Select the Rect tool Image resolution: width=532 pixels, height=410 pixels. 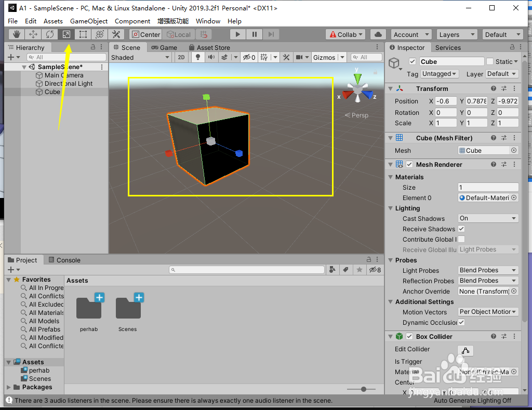83,34
